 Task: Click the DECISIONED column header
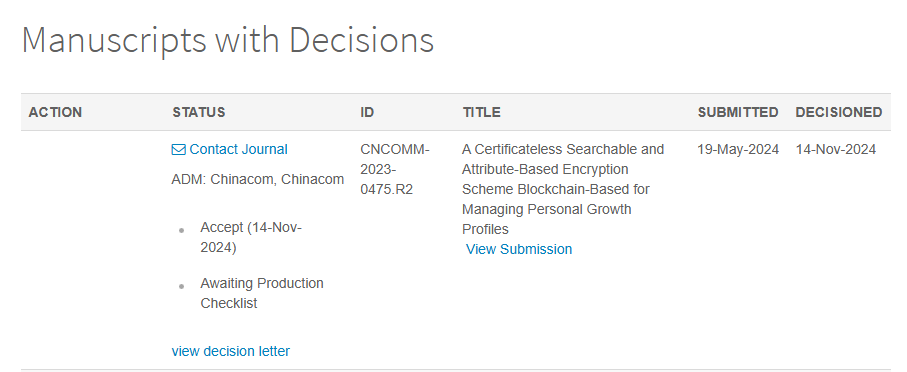(x=839, y=112)
